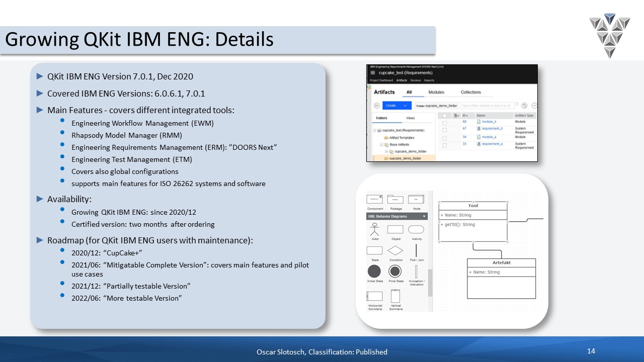Select the Package shape in the palette

395,199
